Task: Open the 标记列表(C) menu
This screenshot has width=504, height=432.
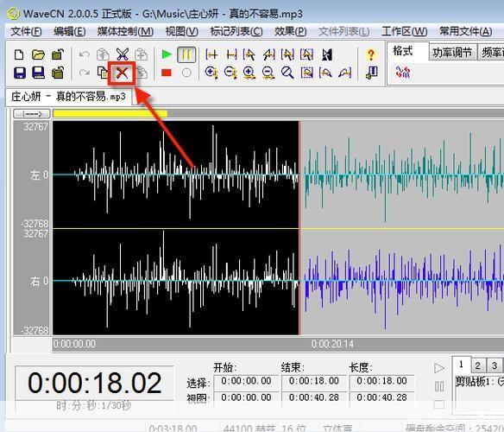Action: (236, 32)
